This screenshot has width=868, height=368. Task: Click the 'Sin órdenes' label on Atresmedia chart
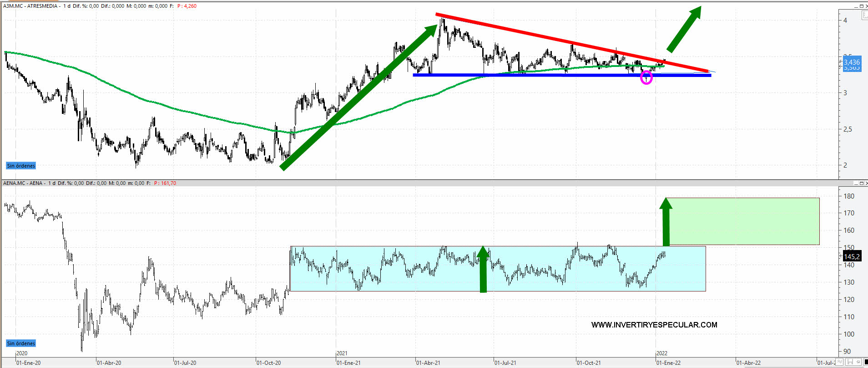tap(21, 166)
